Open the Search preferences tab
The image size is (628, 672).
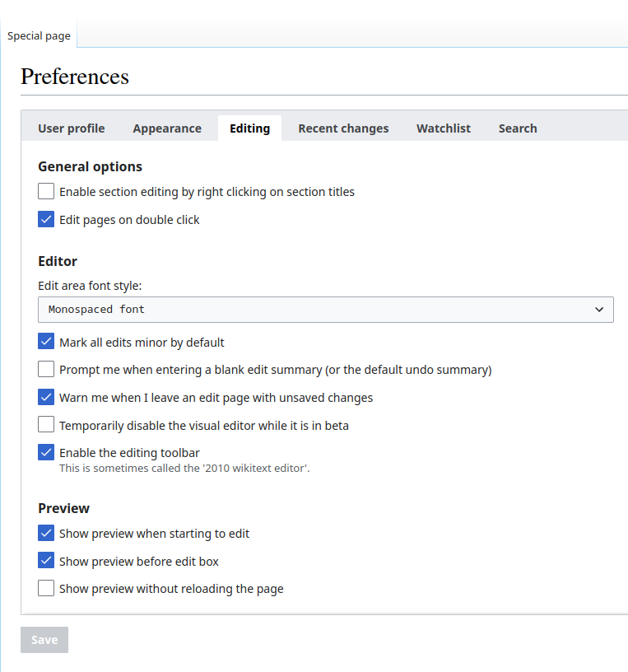(518, 128)
